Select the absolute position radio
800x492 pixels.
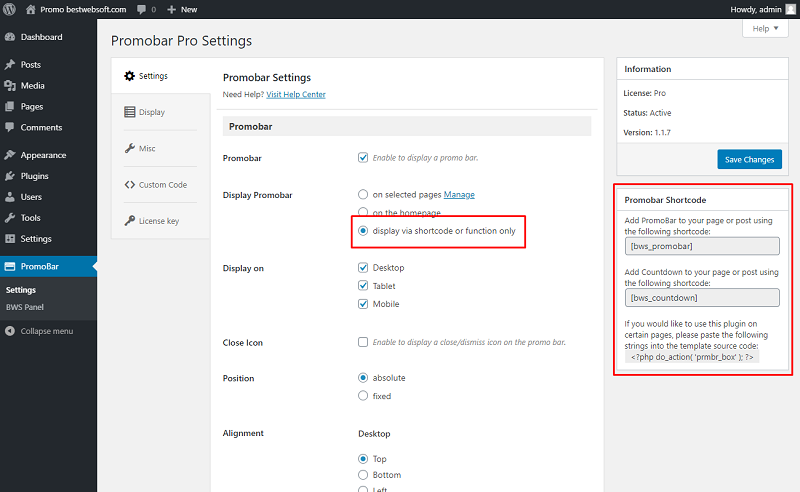pyautogui.click(x=363, y=378)
